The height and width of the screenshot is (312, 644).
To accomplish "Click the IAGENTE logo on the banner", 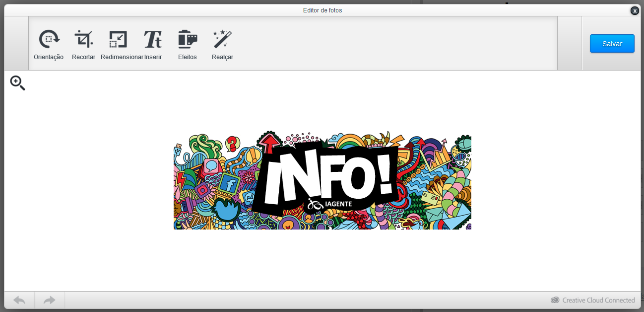I will pyautogui.click(x=330, y=204).
